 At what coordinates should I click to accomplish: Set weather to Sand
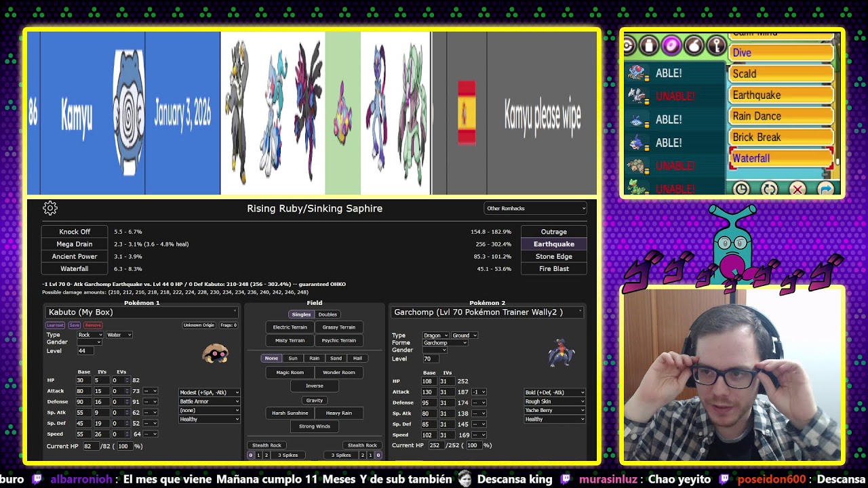336,358
